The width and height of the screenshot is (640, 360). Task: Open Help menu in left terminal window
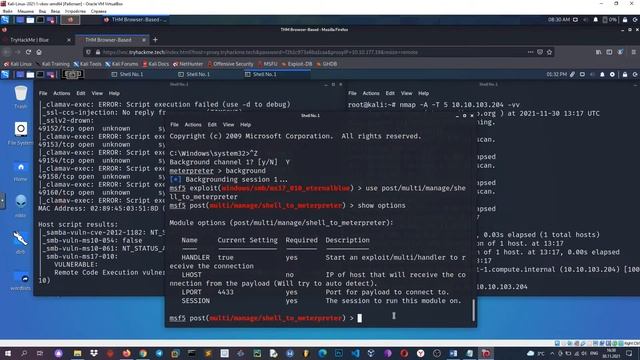114,93
